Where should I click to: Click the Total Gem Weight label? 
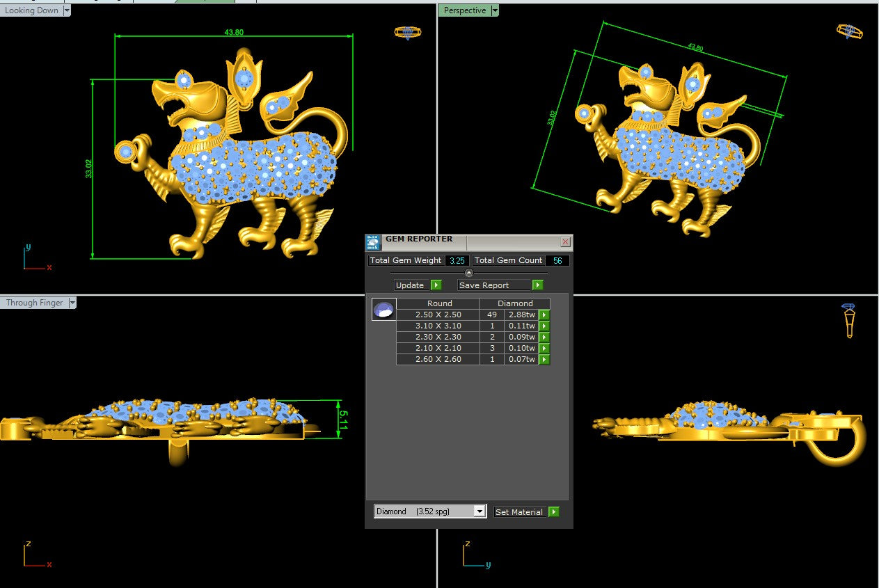tap(406, 260)
